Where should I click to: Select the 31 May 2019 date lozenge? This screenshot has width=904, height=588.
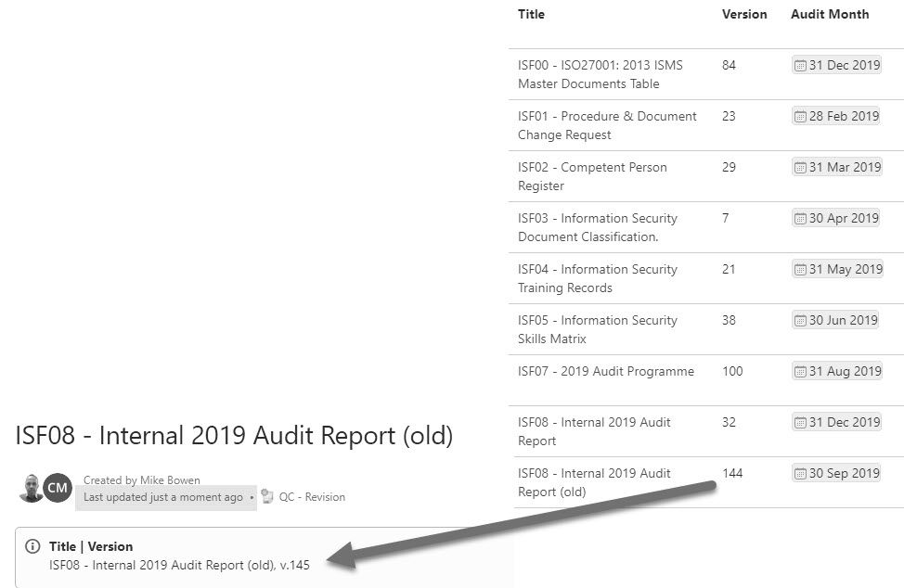(x=838, y=269)
